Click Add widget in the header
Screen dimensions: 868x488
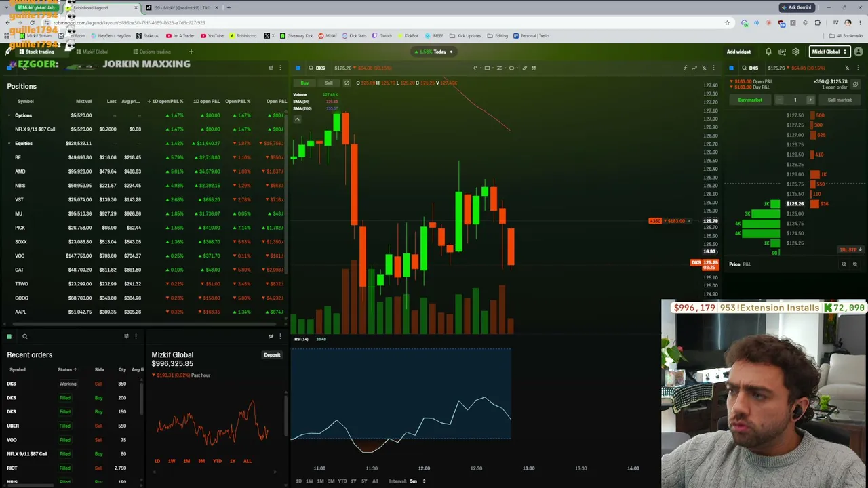click(x=738, y=52)
